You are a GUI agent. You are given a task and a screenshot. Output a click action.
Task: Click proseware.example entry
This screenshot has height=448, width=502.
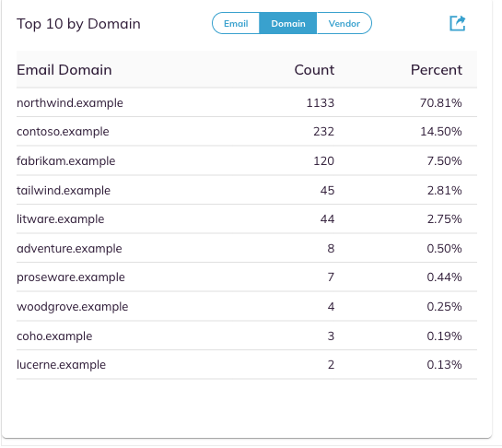[x=70, y=277]
